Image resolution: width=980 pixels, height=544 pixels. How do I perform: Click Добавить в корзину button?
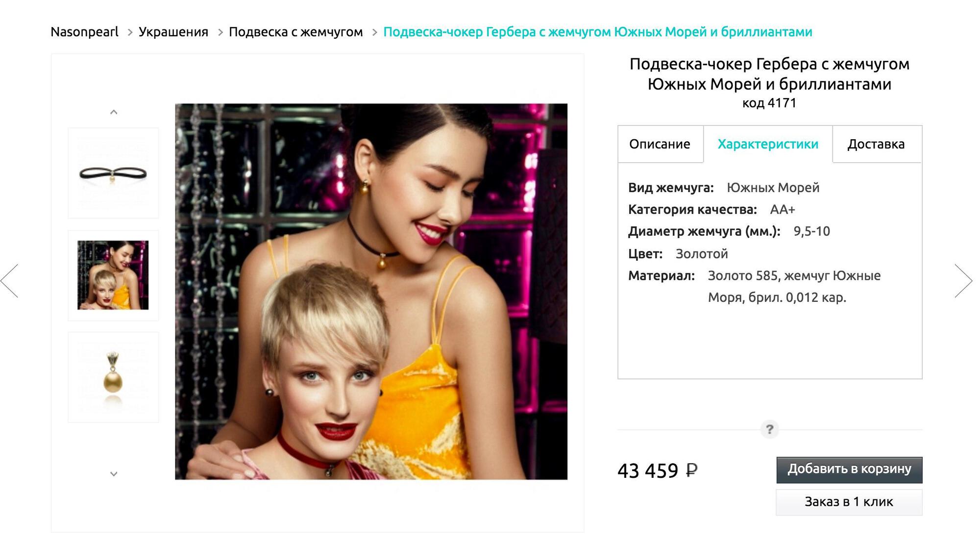849,470
